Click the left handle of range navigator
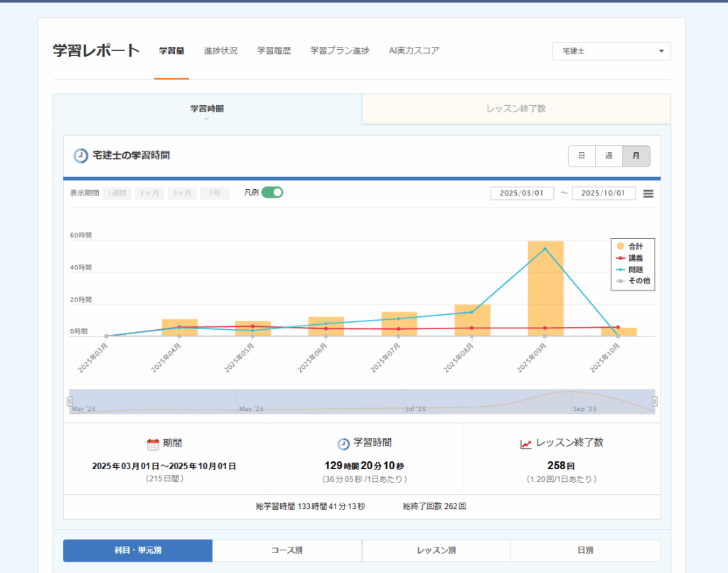The width and height of the screenshot is (728, 573). 70,401
